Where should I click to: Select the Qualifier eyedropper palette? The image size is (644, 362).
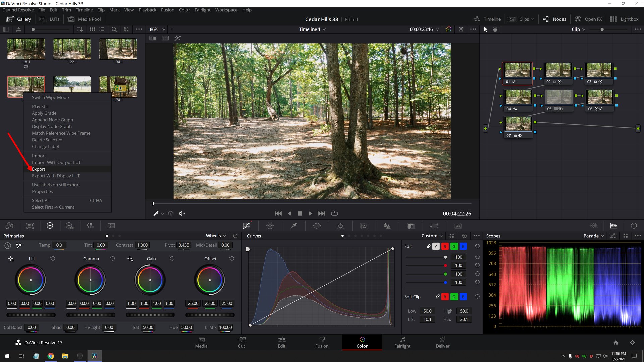click(x=293, y=226)
